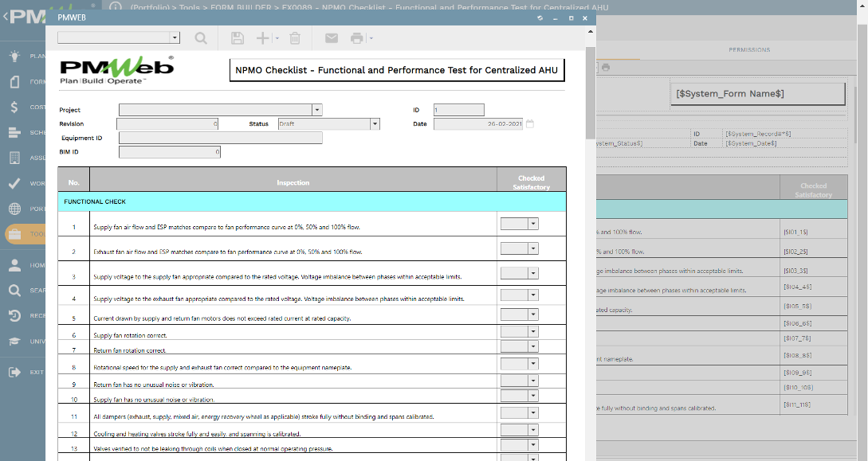Screen dimensions: 868x461
Task: Open the Plan lightbulb icon in the sidebar
Action: pos(15,56)
